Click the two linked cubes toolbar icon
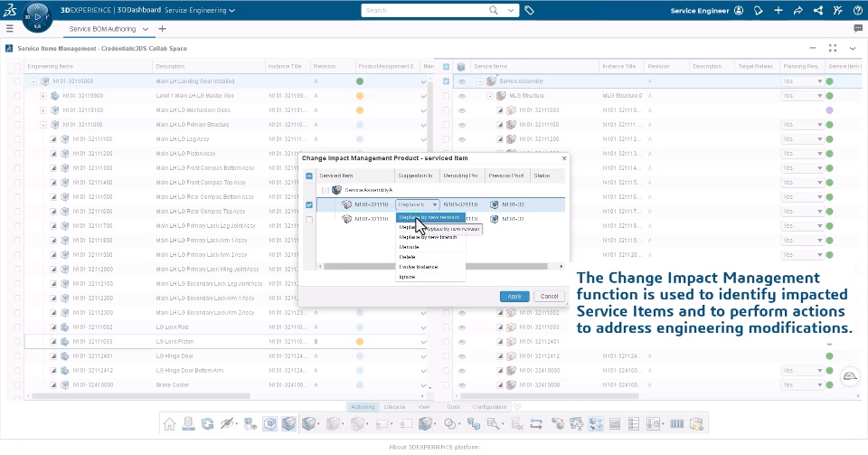 [x=473, y=424]
